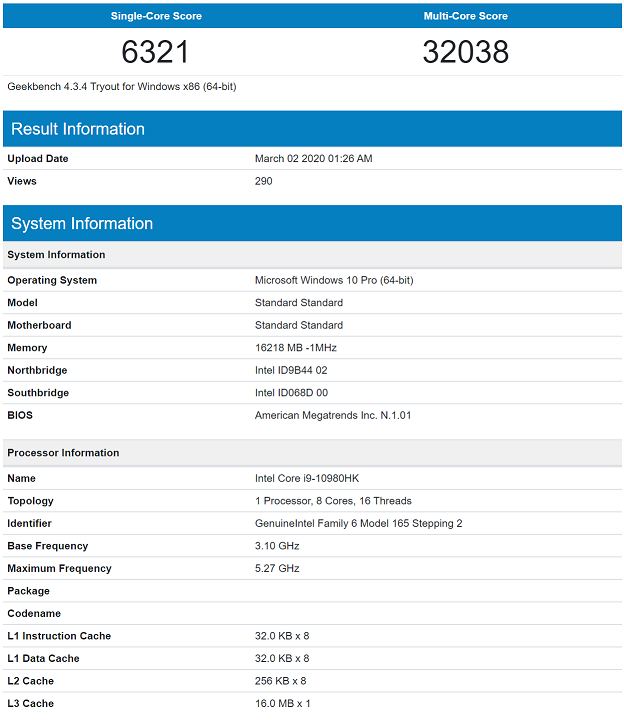
Task: Click the Base Frequency label
Action: click(x=48, y=546)
